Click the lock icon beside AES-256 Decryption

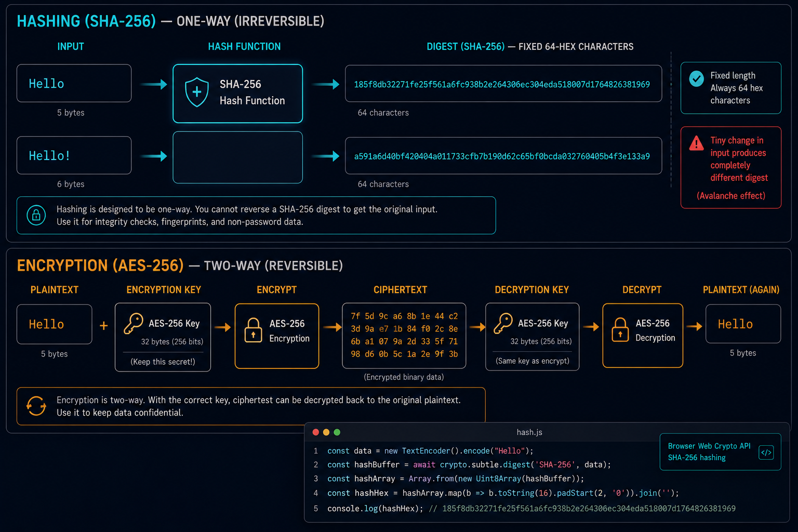620,329
